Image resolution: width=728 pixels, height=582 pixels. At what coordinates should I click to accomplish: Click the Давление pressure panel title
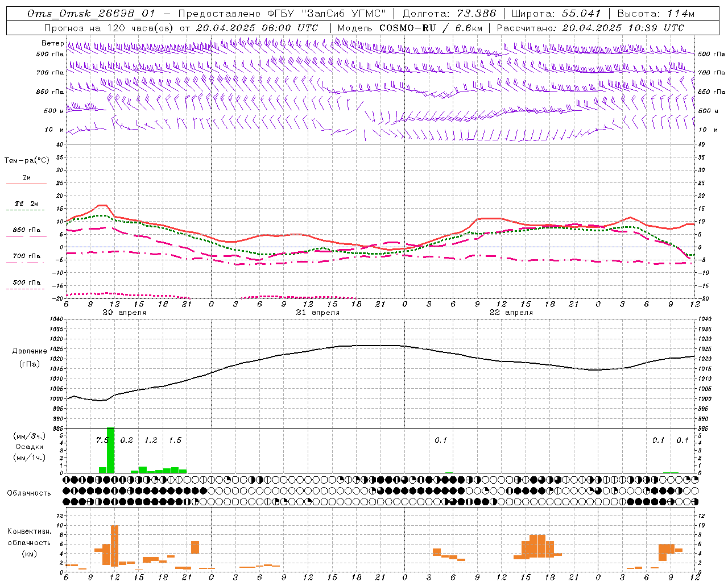(x=30, y=351)
